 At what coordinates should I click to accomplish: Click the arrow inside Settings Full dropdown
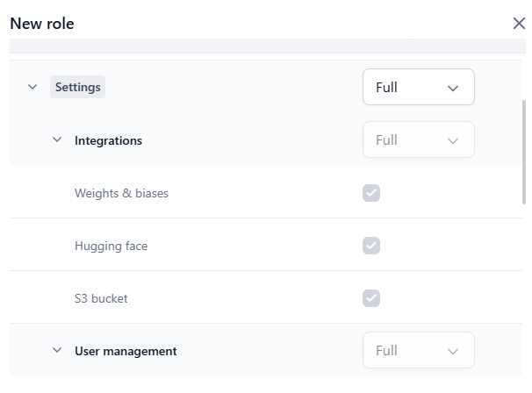pyautogui.click(x=453, y=88)
